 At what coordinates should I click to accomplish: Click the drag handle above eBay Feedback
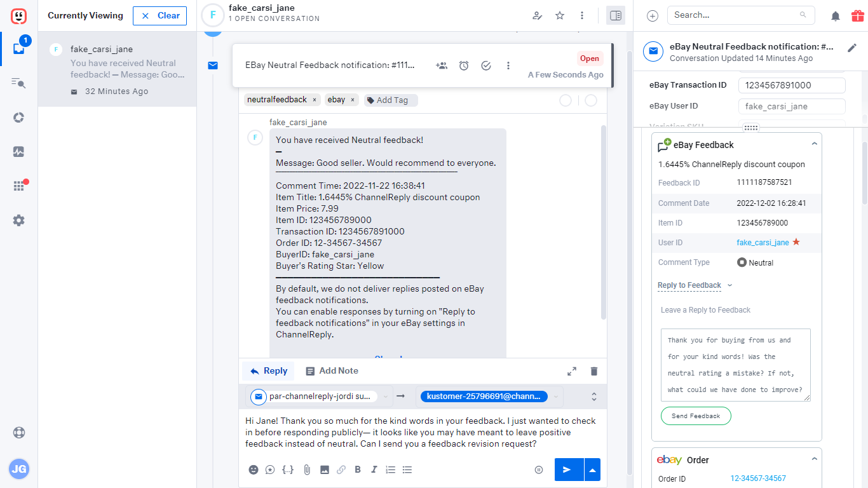coord(750,128)
